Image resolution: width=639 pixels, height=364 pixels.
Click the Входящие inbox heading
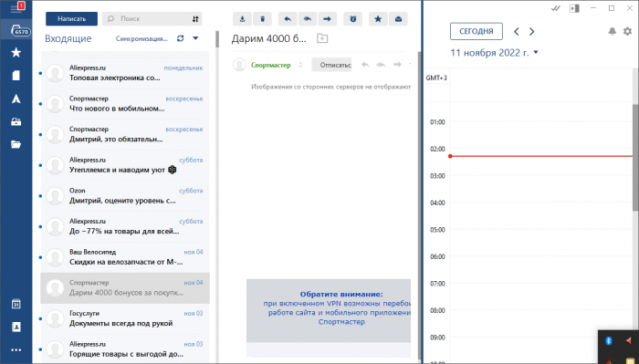(x=68, y=38)
